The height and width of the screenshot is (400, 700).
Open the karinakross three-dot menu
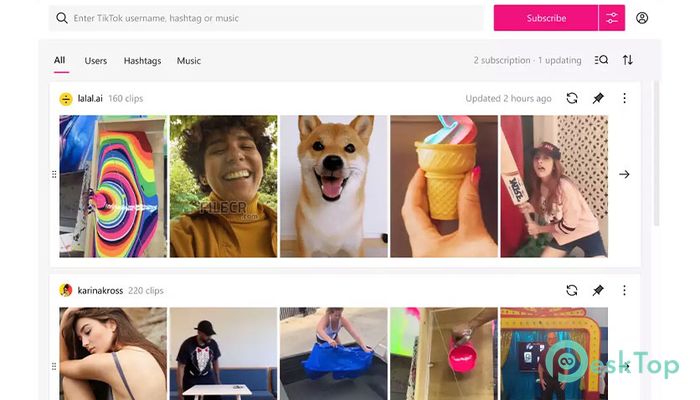(x=624, y=291)
